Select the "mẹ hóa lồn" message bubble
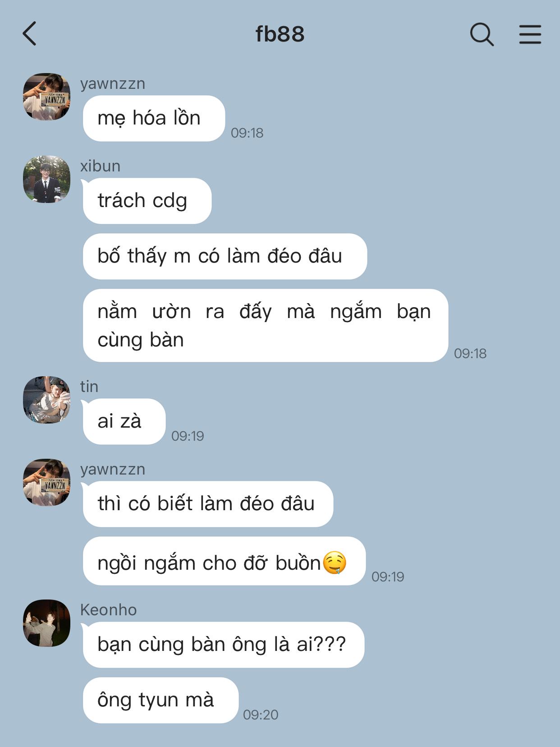This screenshot has height=747, width=560. tap(154, 118)
